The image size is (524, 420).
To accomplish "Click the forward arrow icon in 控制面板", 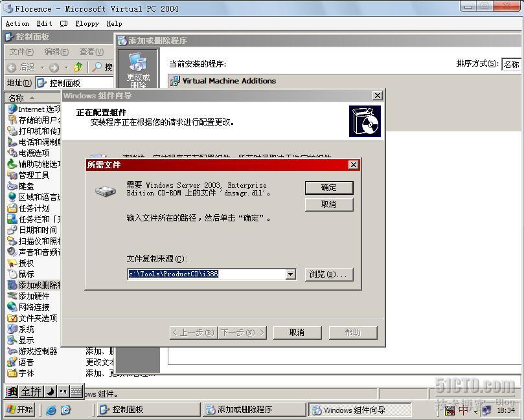I will click(x=54, y=68).
